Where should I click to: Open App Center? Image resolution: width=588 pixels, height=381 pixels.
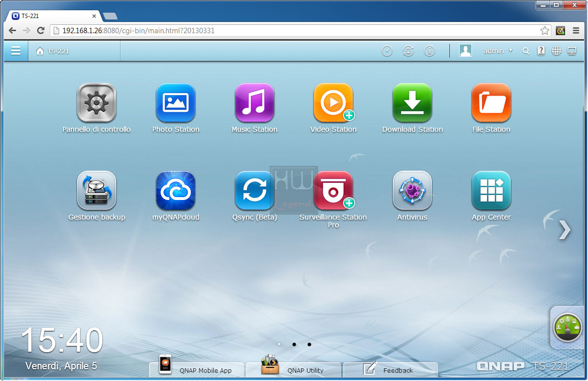click(x=491, y=191)
